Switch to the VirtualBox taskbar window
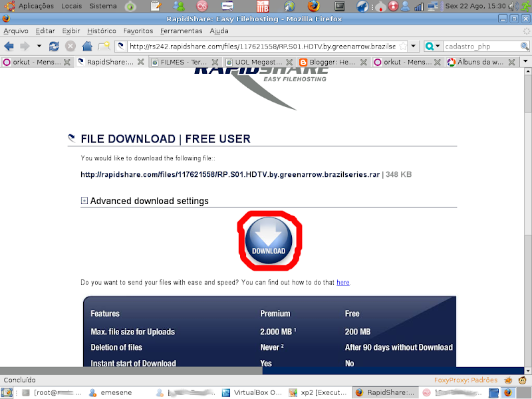Image resolution: width=532 pixels, height=399 pixels. [252, 392]
